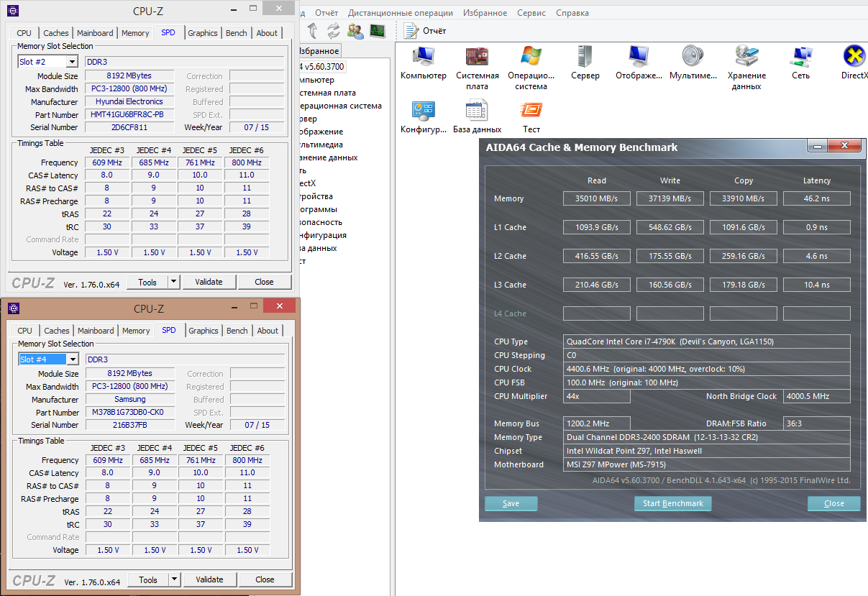Screen dimensions: 868x596
Task: Open the Дистанционные операции menu
Action: pos(401,13)
